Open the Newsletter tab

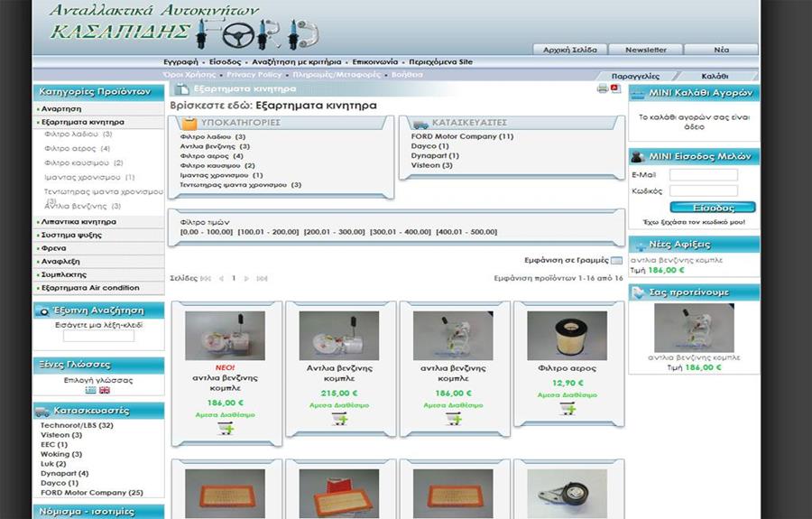646,50
